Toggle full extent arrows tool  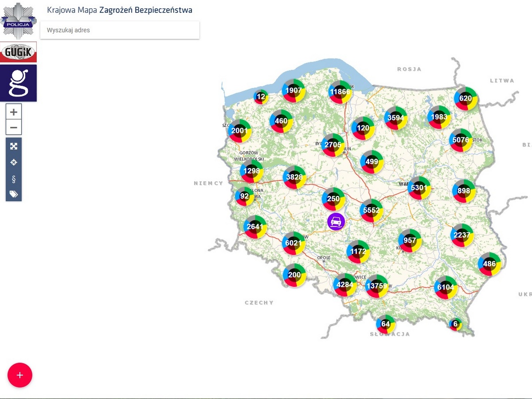pyautogui.click(x=14, y=146)
